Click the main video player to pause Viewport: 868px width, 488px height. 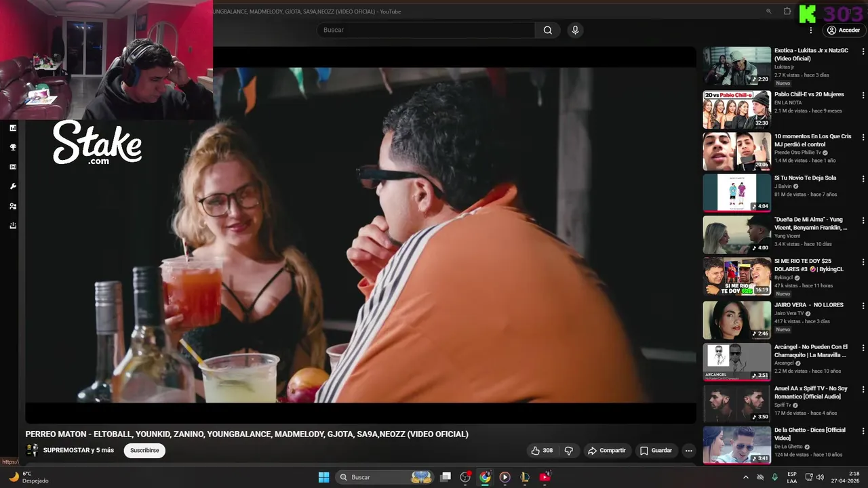coord(361,235)
